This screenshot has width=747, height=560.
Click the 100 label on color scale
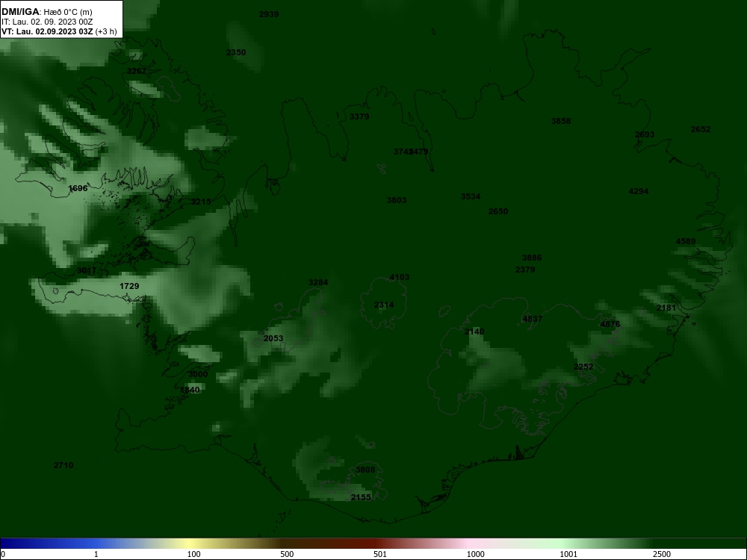pos(194,554)
